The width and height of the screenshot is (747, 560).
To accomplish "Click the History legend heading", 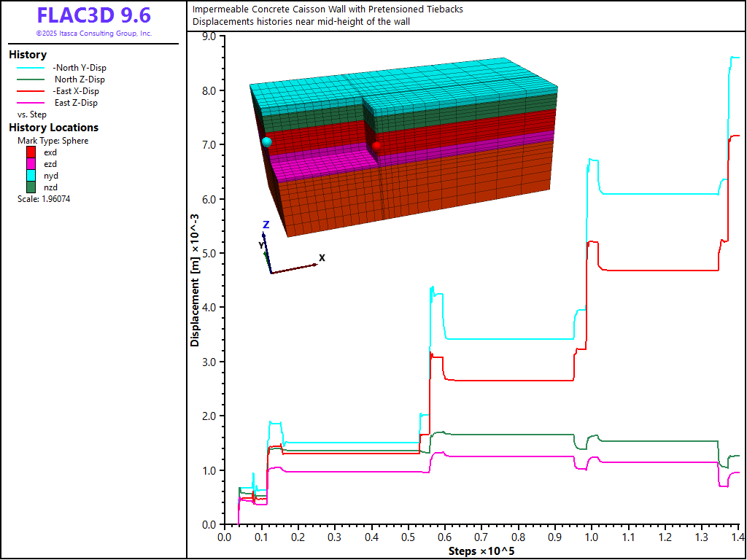I will (x=28, y=55).
